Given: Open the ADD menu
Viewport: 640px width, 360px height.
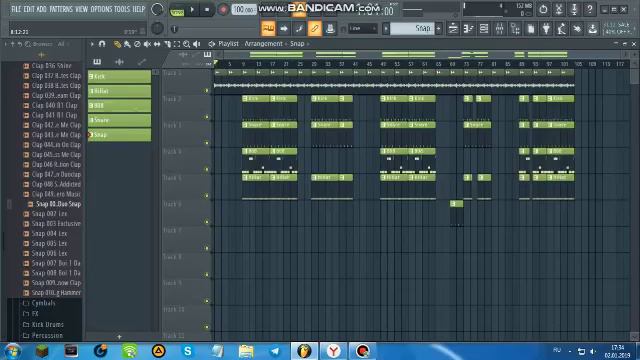Looking at the screenshot, I should click(41, 9).
